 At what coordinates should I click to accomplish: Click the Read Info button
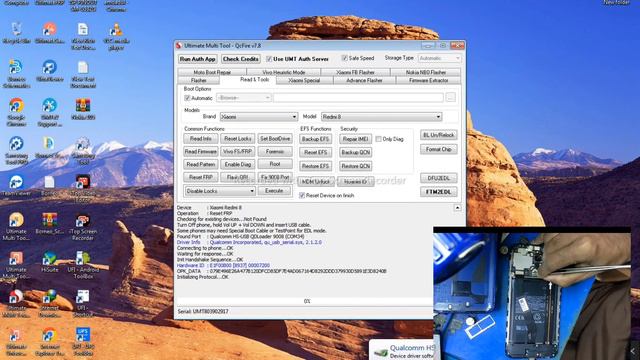coord(201,139)
